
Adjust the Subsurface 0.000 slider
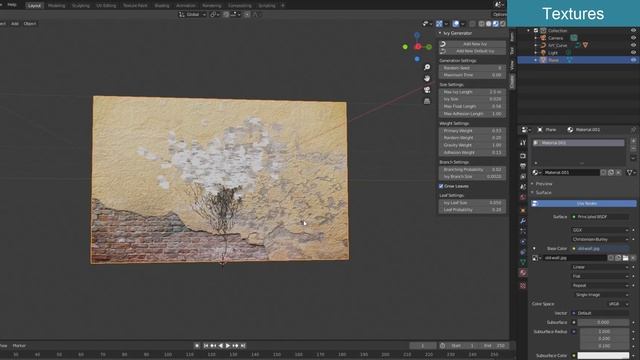[x=603, y=322]
